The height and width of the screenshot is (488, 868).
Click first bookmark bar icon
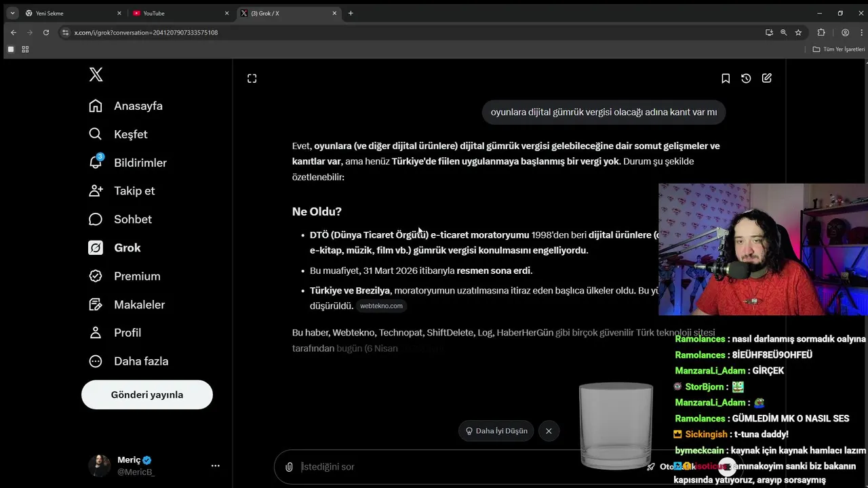point(10,49)
